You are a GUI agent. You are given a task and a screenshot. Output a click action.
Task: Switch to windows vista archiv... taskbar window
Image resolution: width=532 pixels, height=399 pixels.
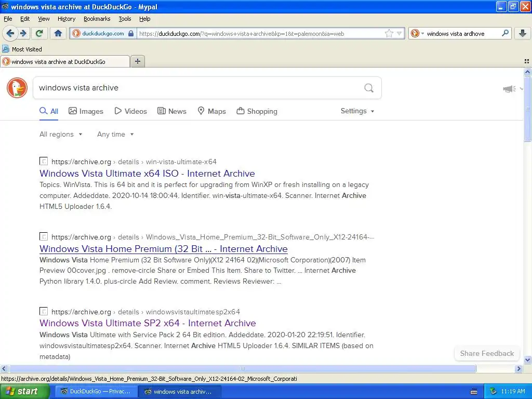click(x=179, y=391)
